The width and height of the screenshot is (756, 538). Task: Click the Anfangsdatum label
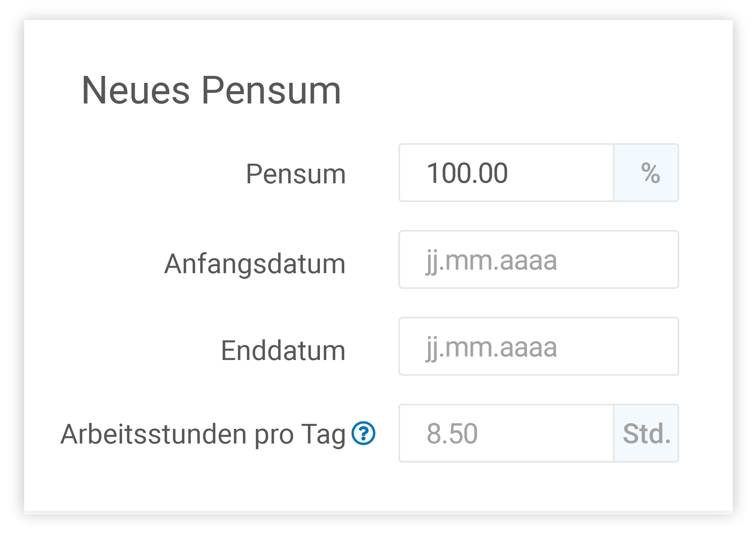click(255, 264)
